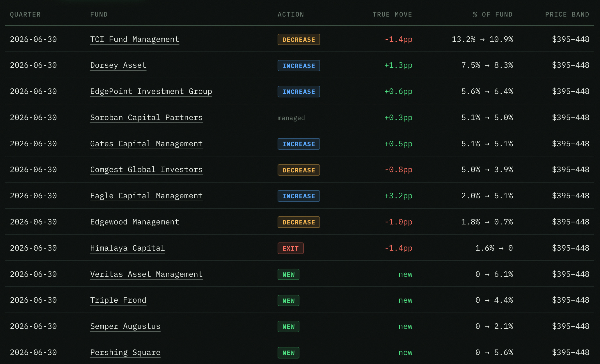The width and height of the screenshot is (600, 364).
Task: Click the NEW badge for Pershing Square
Action: [288, 353]
